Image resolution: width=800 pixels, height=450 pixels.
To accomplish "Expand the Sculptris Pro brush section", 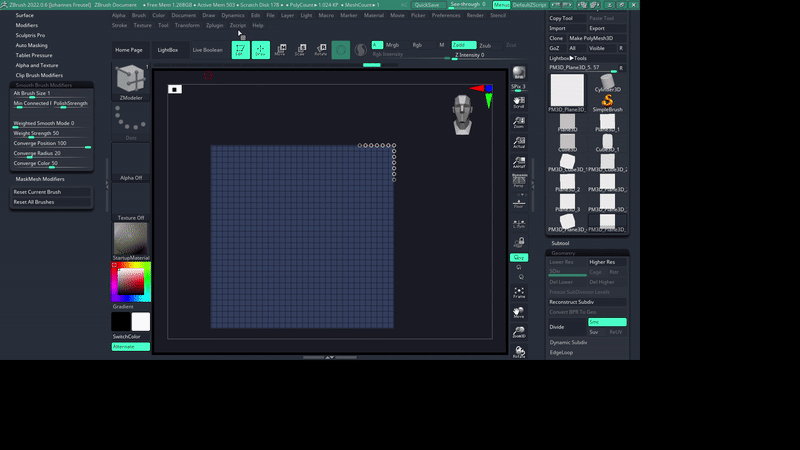I will 31,35.
